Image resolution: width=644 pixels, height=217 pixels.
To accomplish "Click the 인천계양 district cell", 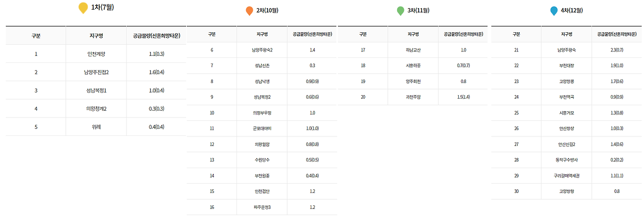I will (96, 54).
